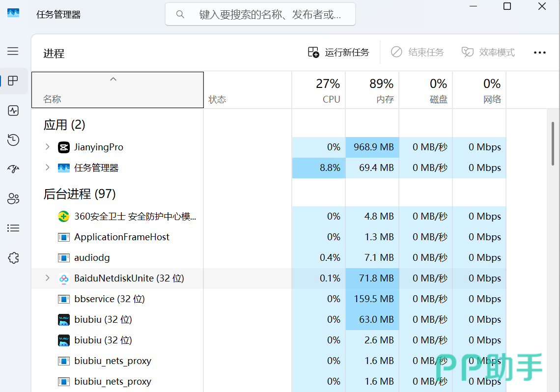
Task: Select the Processes icon in sidebar
Action: point(13,81)
